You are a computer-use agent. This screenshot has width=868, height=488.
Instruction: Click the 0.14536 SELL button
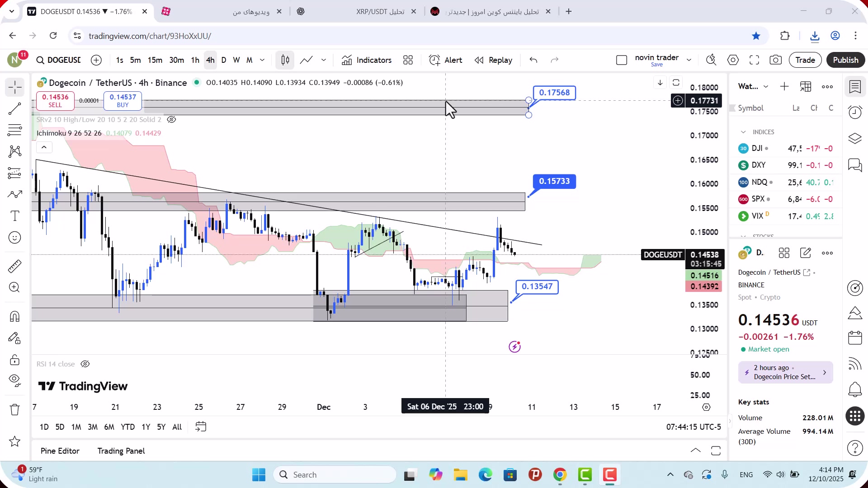pyautogui.click(x=55, y=100)
